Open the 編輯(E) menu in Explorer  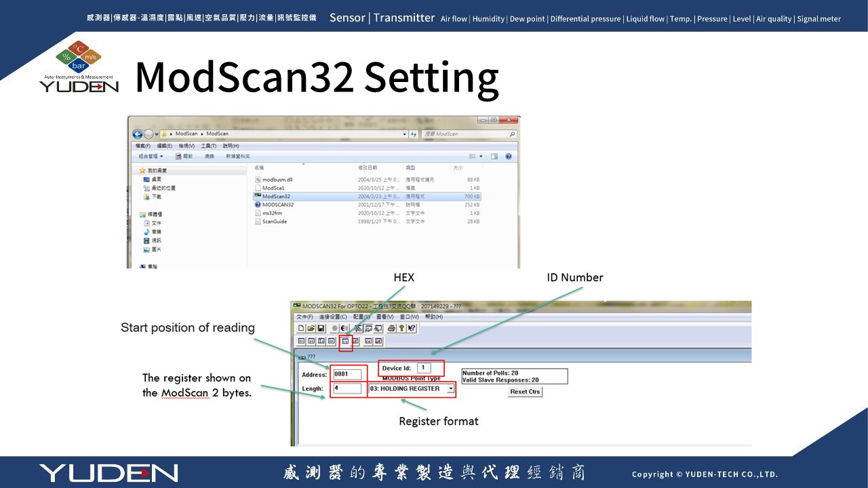165,146
